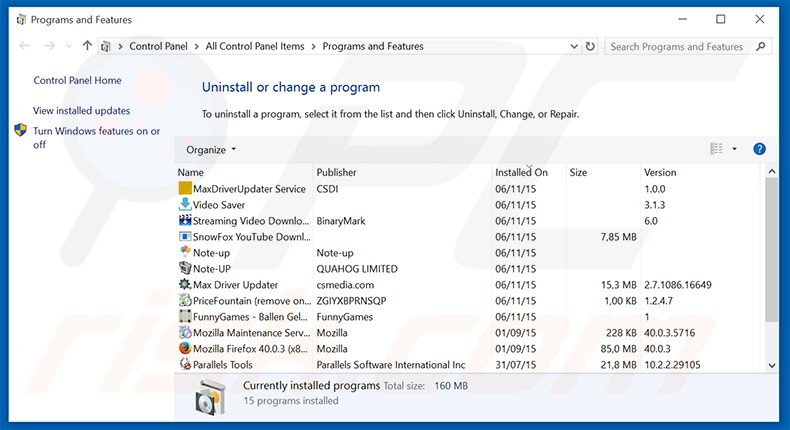Screen dimensions: 790x430
Task: Navigate to Control Panel breadcrumb
Action: 158,46
